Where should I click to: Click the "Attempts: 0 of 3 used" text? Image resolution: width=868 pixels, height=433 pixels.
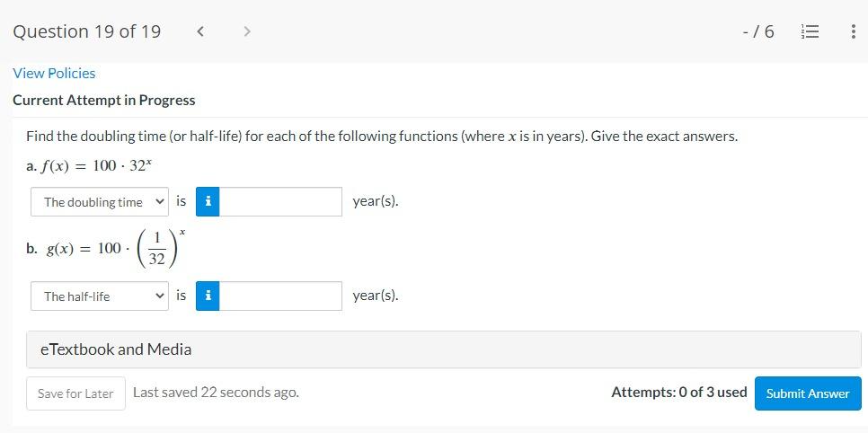click(x=678, y=393)
